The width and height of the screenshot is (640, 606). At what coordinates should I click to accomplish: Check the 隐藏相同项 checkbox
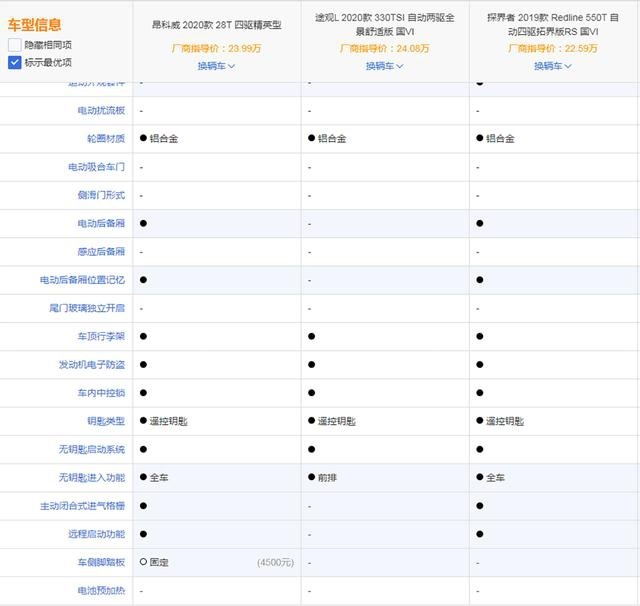[14, 45]
